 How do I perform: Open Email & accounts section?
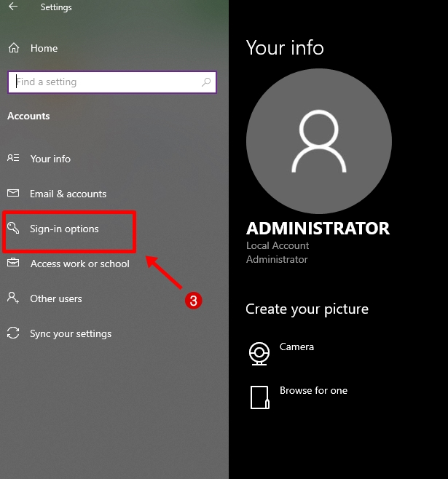(x=68, y=194)
